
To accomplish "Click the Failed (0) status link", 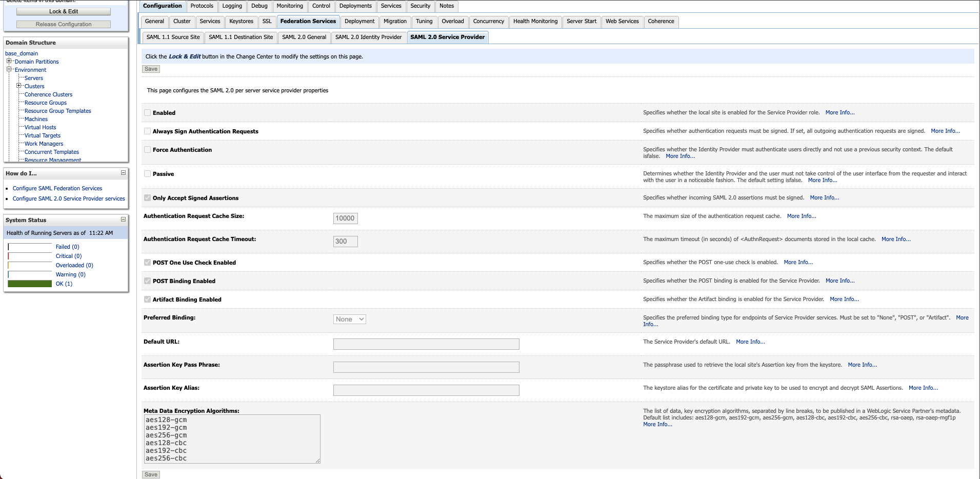I will tap(67, 247).
